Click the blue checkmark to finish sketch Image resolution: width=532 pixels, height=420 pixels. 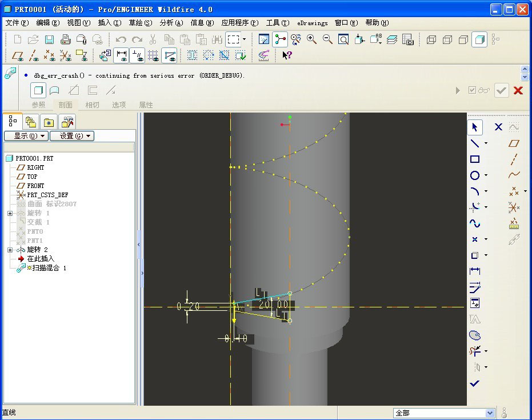click(x=474, y=383)
